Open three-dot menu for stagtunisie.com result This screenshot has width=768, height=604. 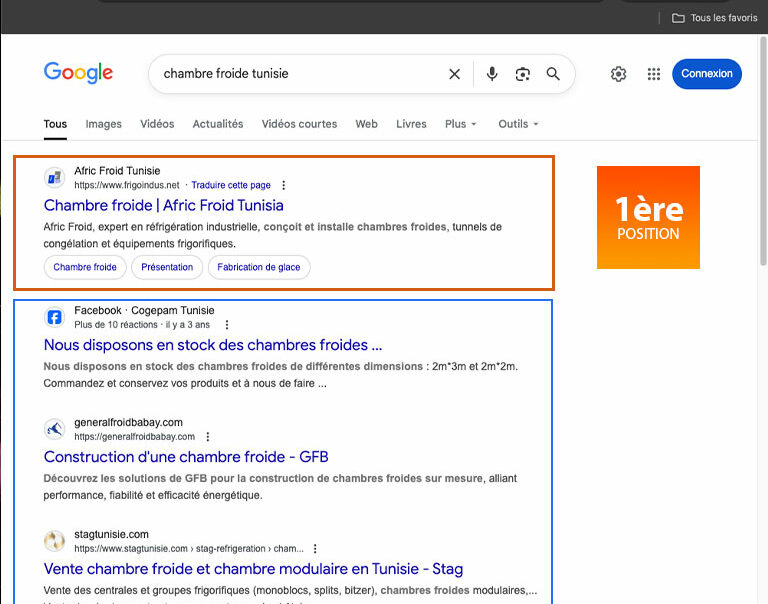(x=315, y=549)
